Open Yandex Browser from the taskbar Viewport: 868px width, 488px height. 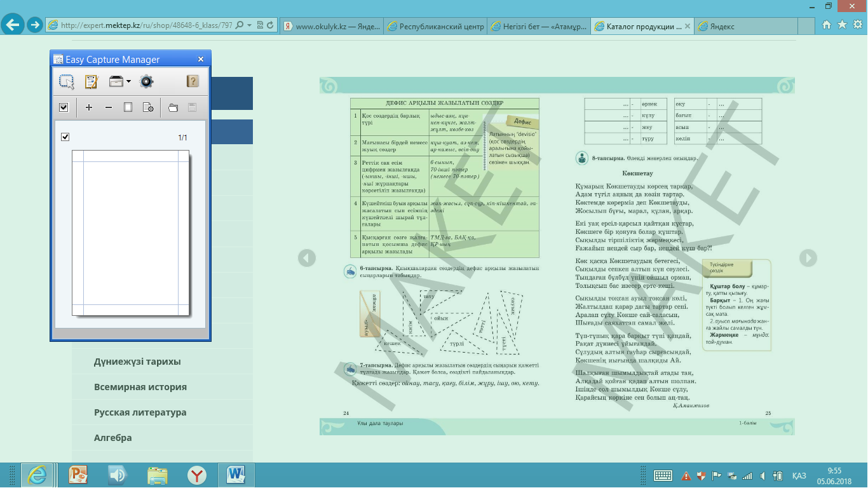196,475
